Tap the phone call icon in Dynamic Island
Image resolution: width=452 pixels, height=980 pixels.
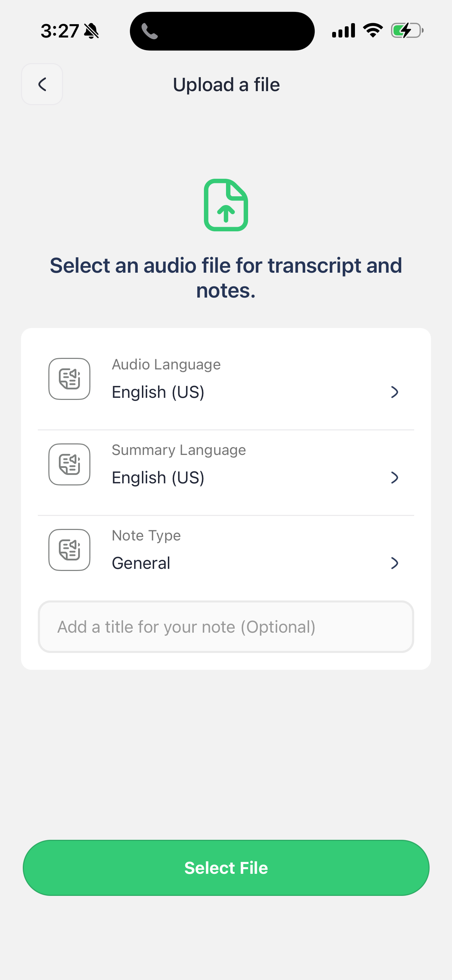(x=150, y=31)
